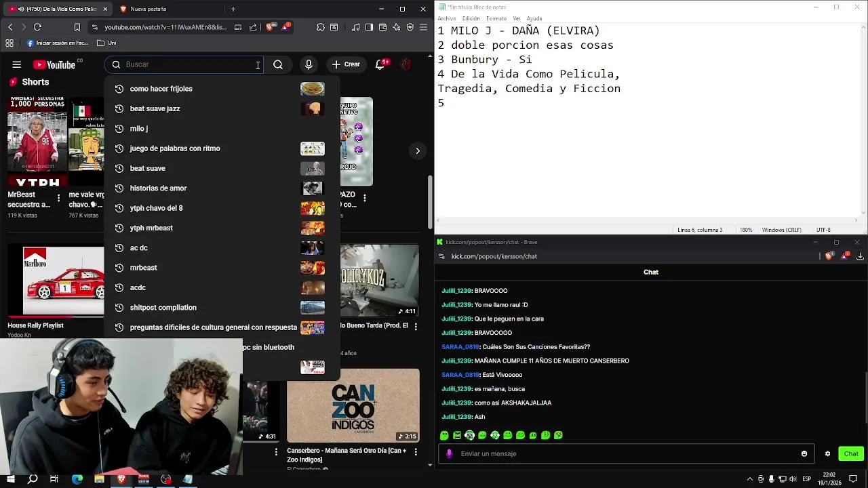This screenshot has width=868, height=488.
Task: Click the Enviar un mensaje chat field
Action: pos(627,453)
